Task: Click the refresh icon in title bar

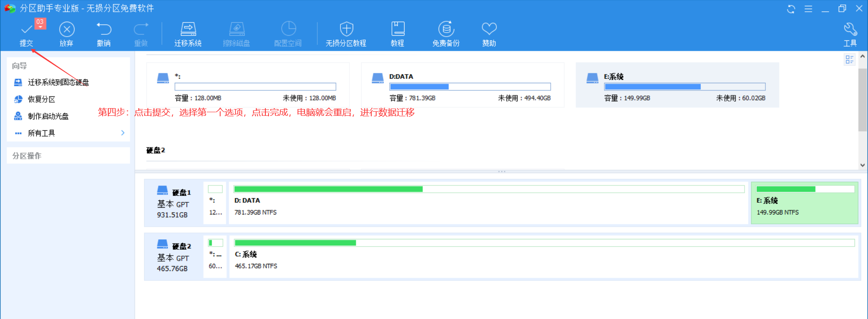Action: 791,9
